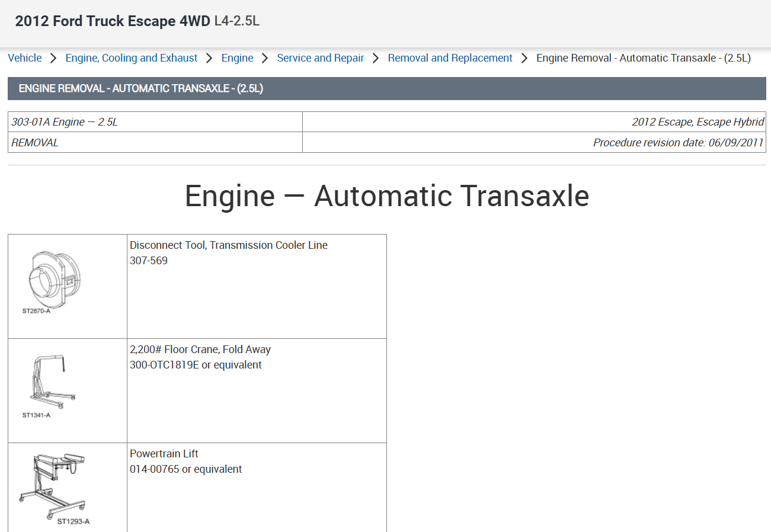This screenshot has height=532, width=771.
Task: Click the Vehicle breadcrumb link
Action: coord(24,58)
